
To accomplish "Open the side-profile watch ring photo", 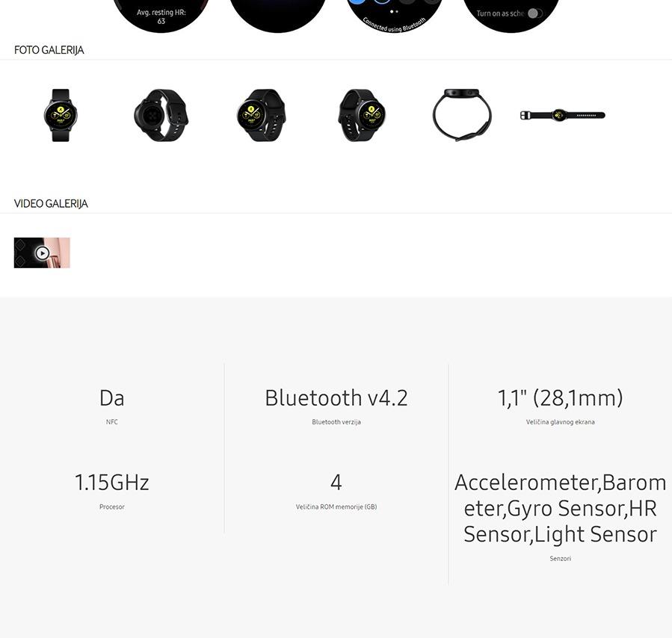I will (x=462, y=115).
